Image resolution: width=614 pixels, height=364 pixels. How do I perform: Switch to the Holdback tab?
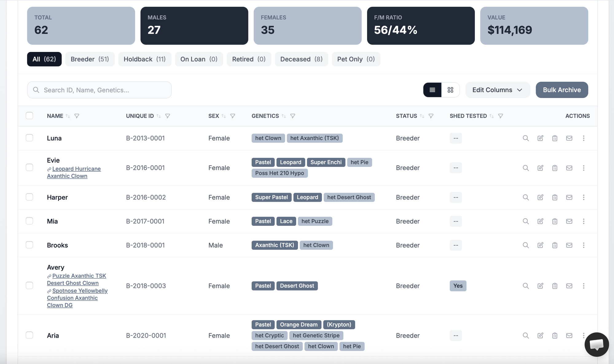[x=145, y=59]
